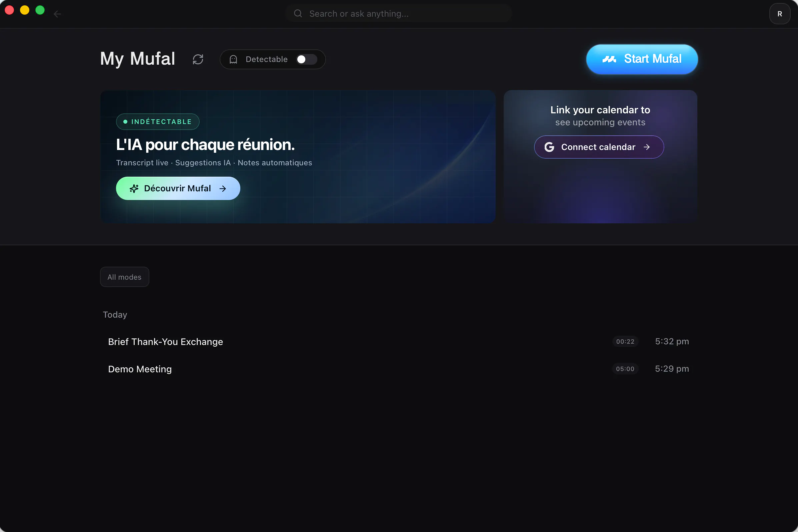The image size is (798, 532).
Task: Click the 5:29 pm timestamp
Action: 672,368
